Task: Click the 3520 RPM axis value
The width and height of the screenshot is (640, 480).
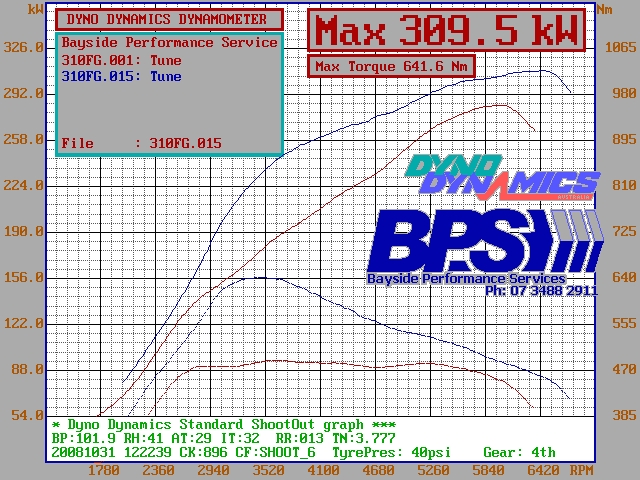Action: click(268, 471)
